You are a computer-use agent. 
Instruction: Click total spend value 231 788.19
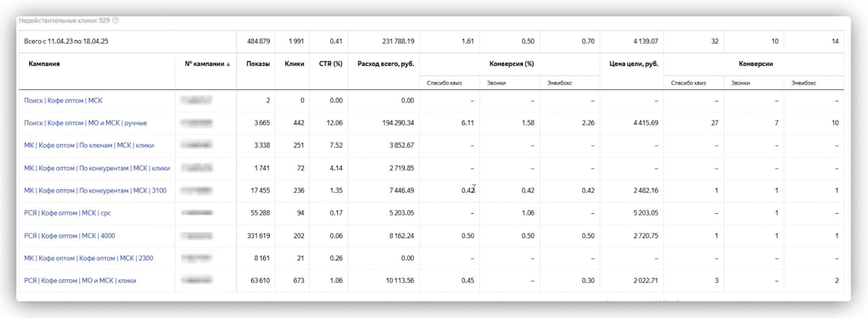point(398,41)
